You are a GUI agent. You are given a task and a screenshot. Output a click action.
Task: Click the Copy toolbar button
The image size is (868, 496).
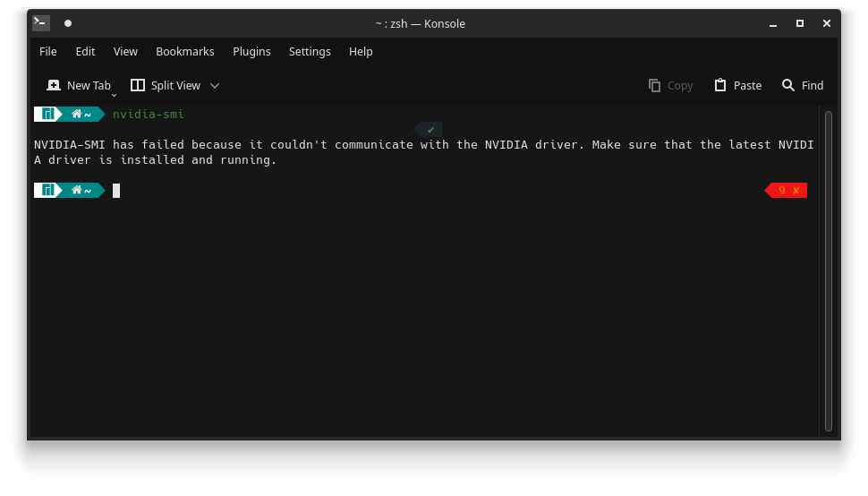(670, 85)
